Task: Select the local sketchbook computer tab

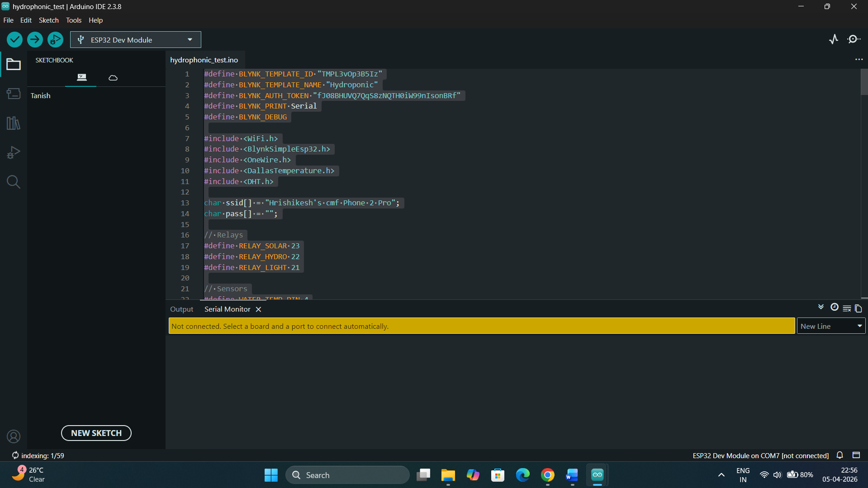Action: tap(81, 77)
